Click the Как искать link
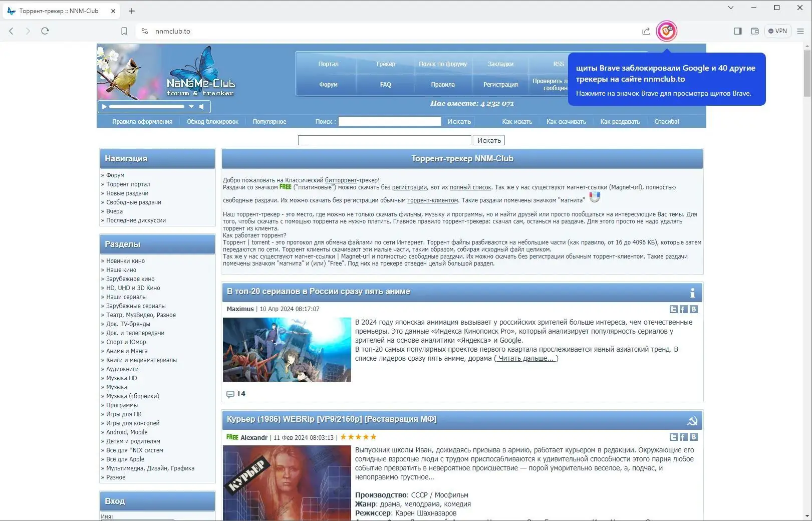The image size is (812, 521). click(517, 122)
